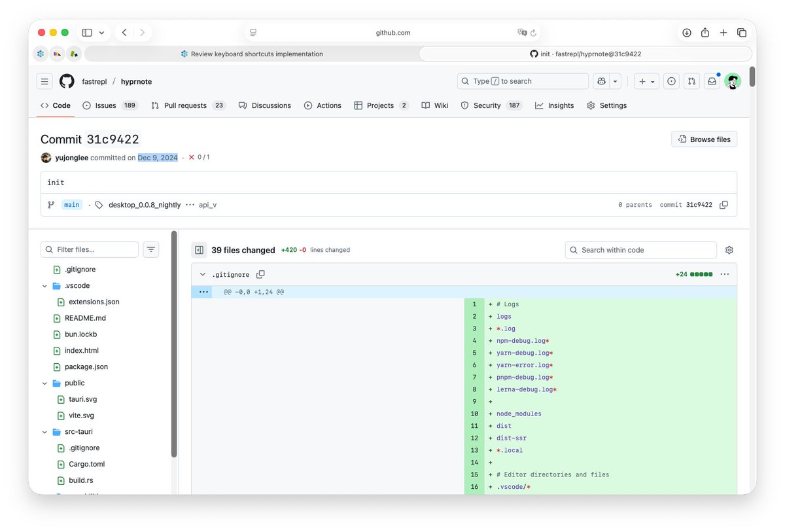Image resolution: width=785 pixels, height=532 pixels.
Task: View your issues icon in header
Action: pyautogui.click(x=671, y=81)
